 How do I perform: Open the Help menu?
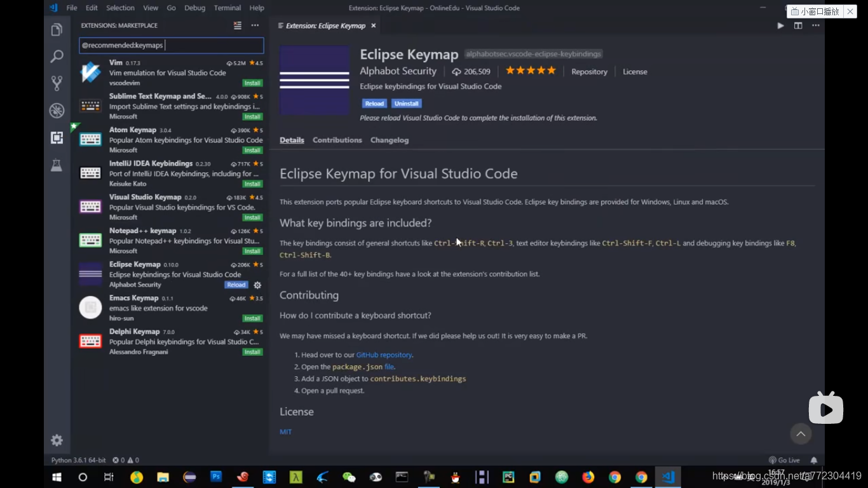point(257,8)
